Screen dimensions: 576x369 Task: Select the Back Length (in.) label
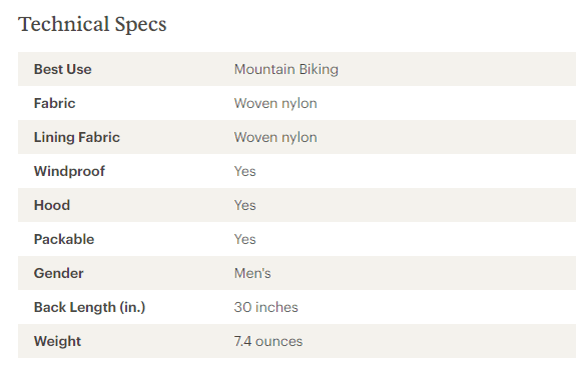point(90,307)
